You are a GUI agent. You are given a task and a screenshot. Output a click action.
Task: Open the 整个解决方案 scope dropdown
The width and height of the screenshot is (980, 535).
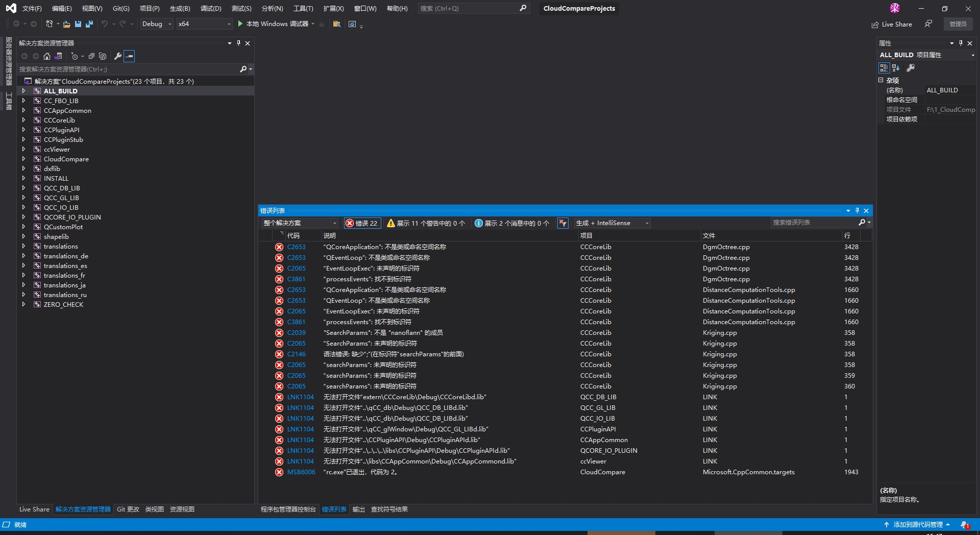300,223
